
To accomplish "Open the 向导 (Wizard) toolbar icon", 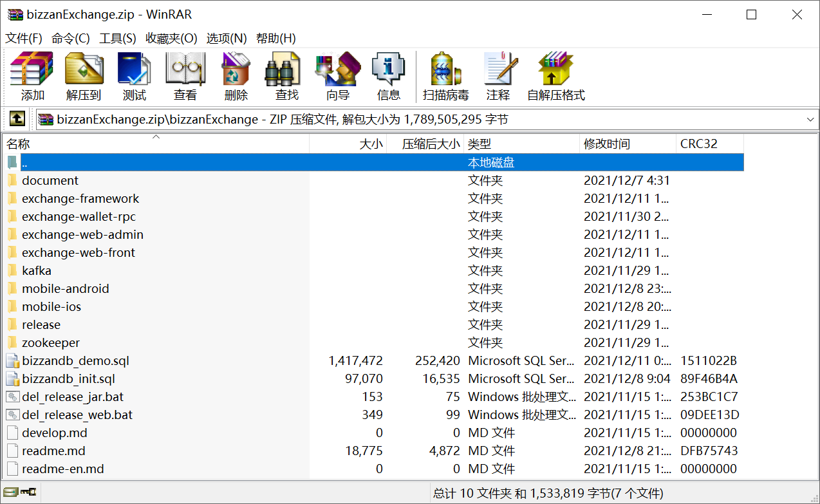I will (x=338, y=69).
